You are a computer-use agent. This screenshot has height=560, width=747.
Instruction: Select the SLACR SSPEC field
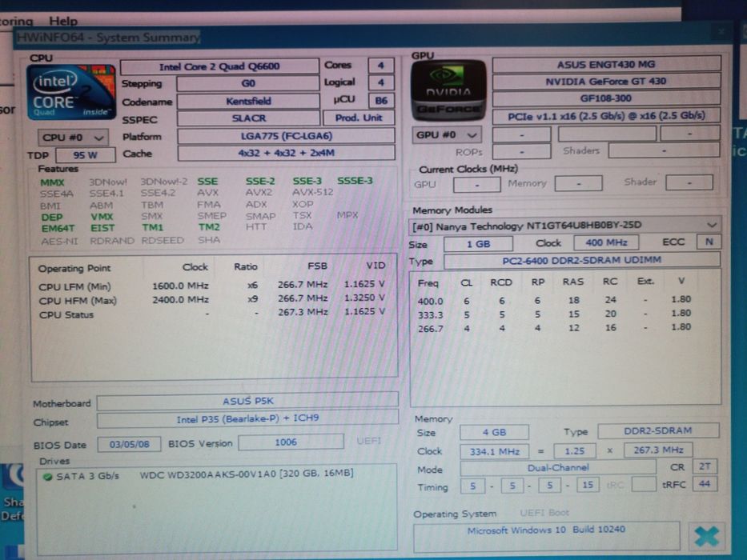point(248,118)
